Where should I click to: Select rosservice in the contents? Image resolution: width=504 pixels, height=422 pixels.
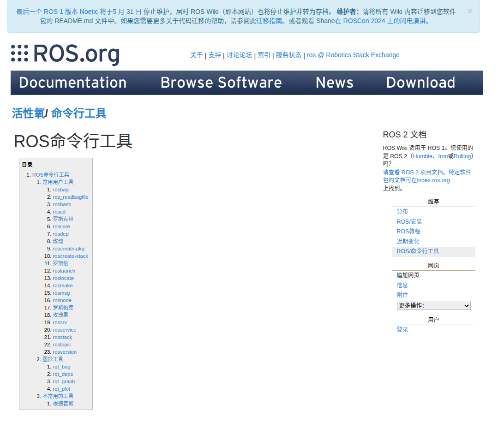pos(64,330)
